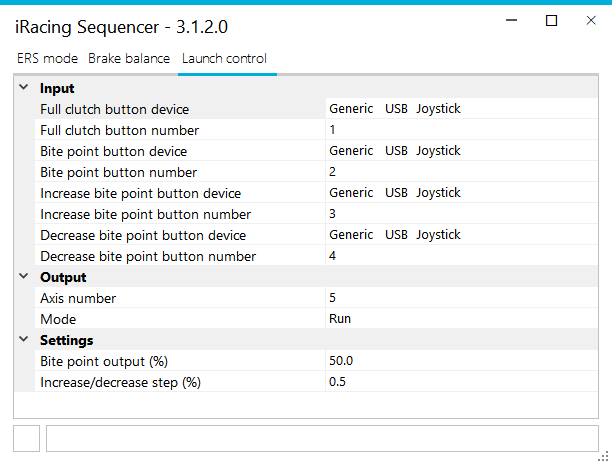Edit Decrease bite point button number value 4
This screenshot has height=465, width=612.
click(x=461, y=256)
